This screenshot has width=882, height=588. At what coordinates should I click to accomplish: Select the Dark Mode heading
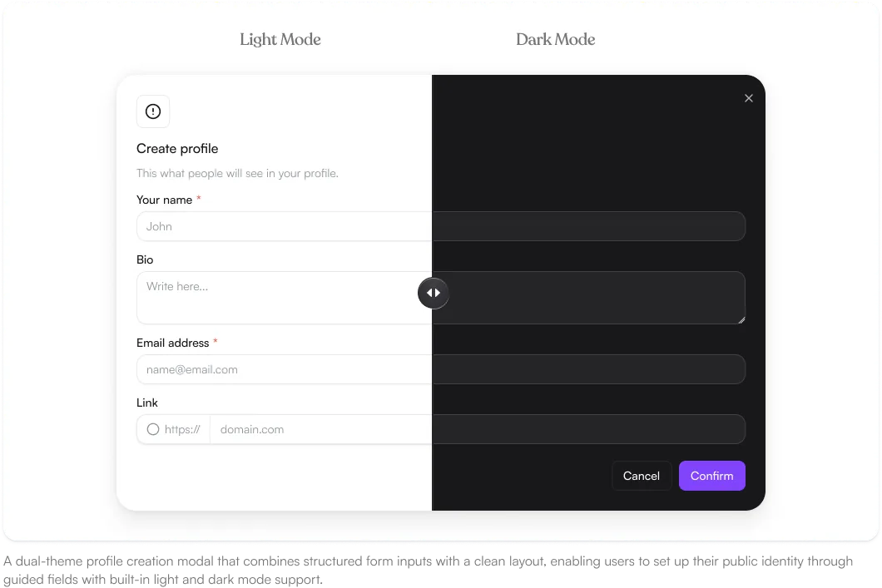click(x=556, y=39)
